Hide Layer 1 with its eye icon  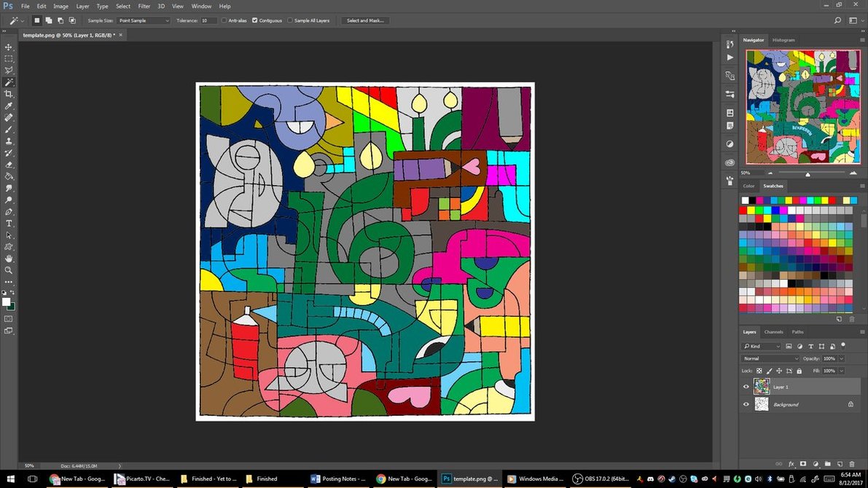coord(746,387)
